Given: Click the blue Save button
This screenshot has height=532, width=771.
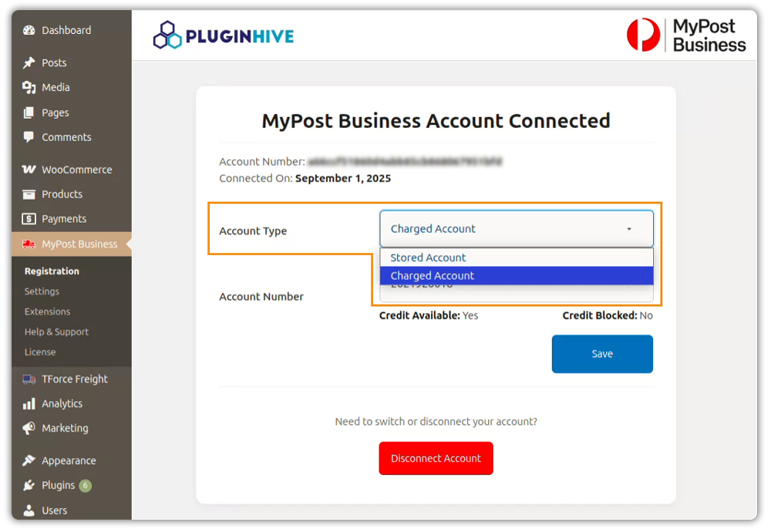Looking at the screenshot, I should pos(602,354).
